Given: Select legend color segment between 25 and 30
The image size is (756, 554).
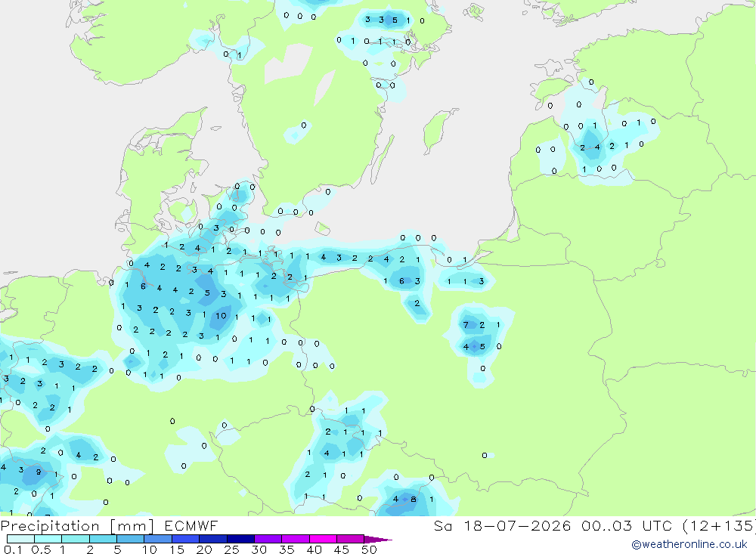Looking at the screenshot, I should click(240, 539).
